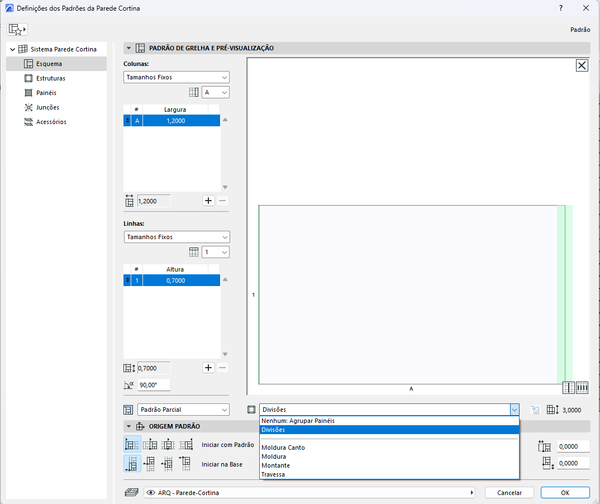The image size is (600, 504).
Task: Collapse the Origem Padrão panel
Action: click(x=129, y=426)
